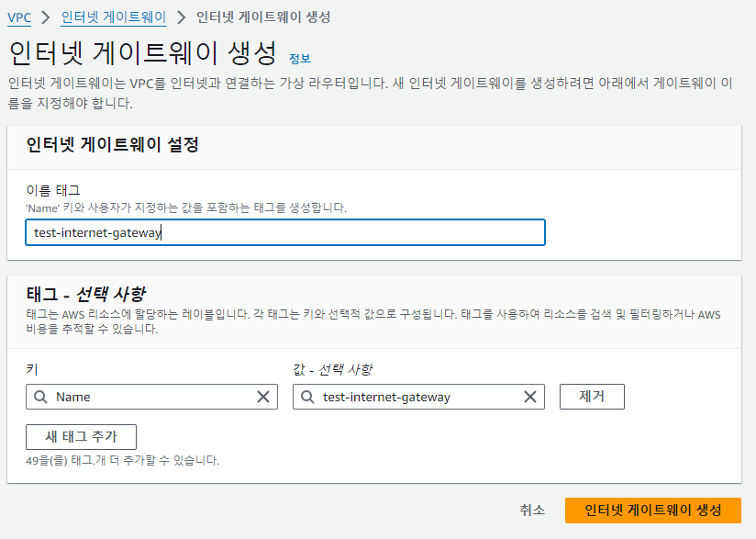
Task: Open the 정보 info link
Action: pos(299,59)
